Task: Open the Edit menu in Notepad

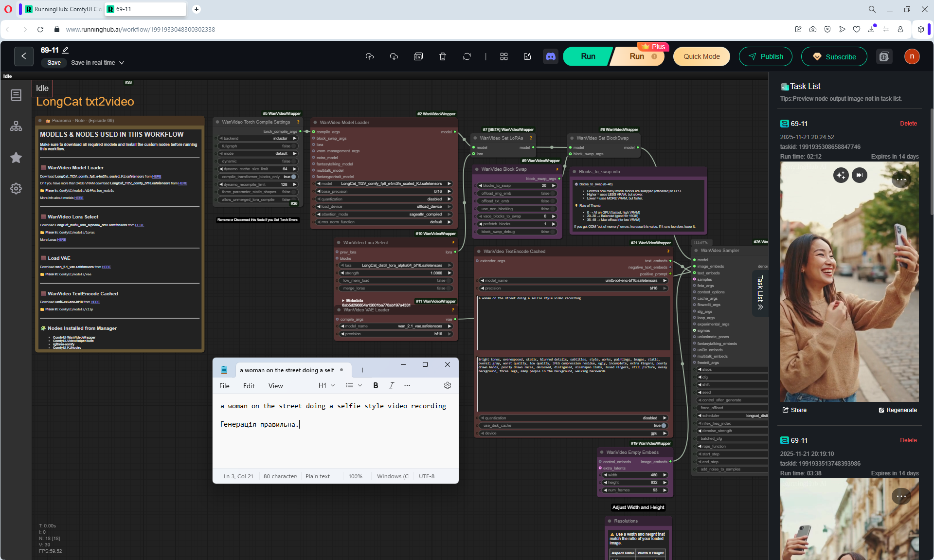Action: click(x=249, y=386)
